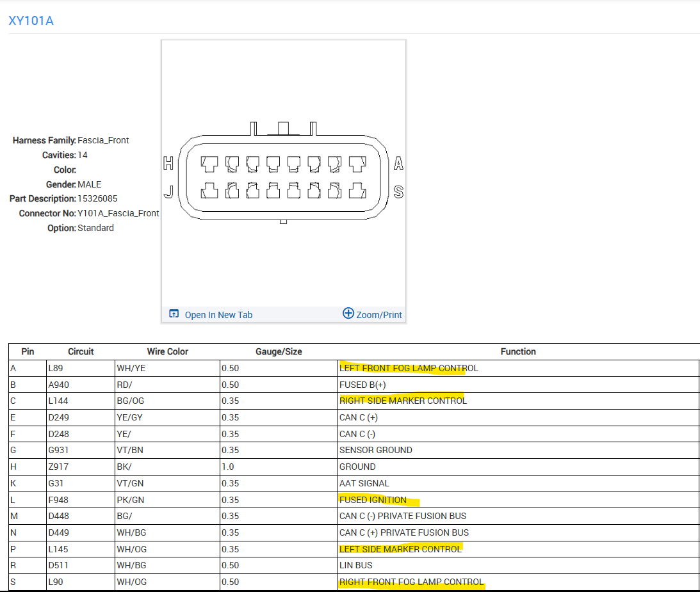Click the Gauge/Size column header
Viewport: 700px width, 592px height.
279,351
